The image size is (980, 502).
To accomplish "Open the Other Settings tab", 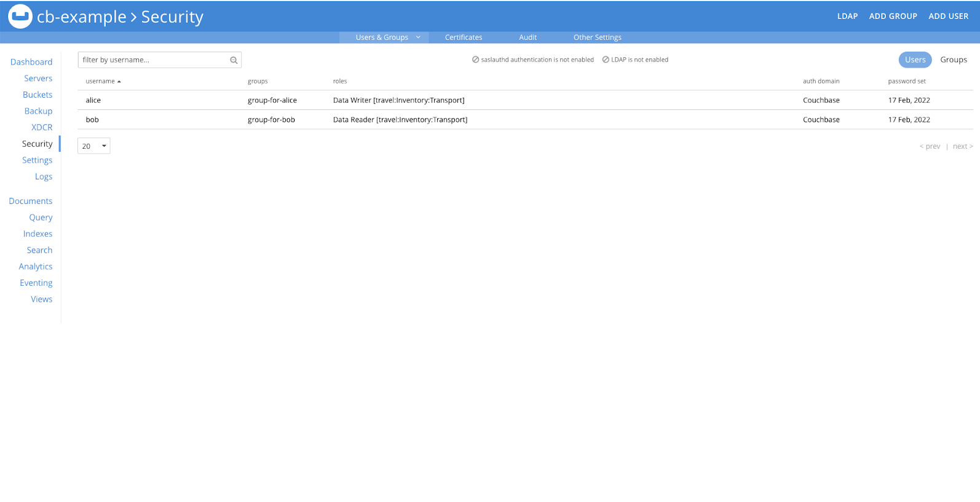I will [597, 37].
